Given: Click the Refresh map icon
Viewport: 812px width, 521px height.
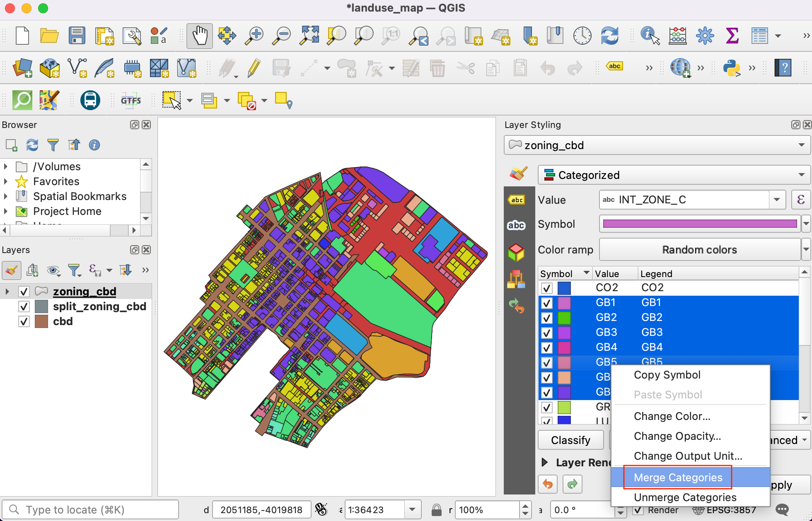Looking at the screenshot, I should pos(609,36).
